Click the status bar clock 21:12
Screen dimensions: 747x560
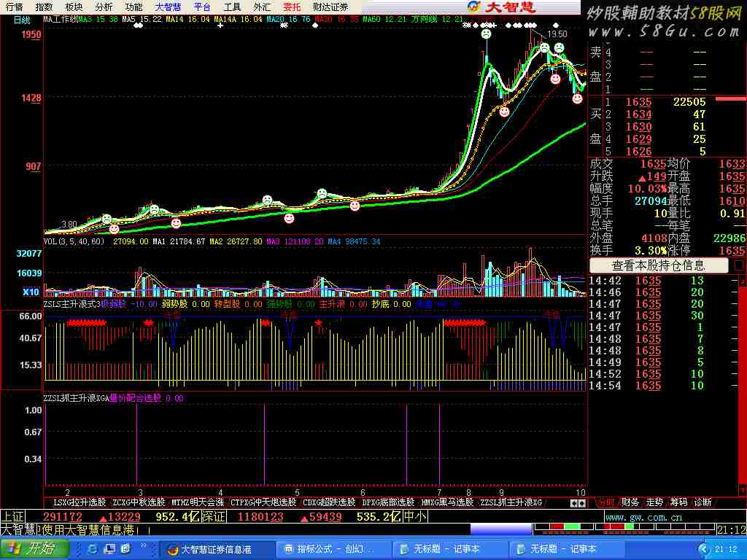[731, 529]
